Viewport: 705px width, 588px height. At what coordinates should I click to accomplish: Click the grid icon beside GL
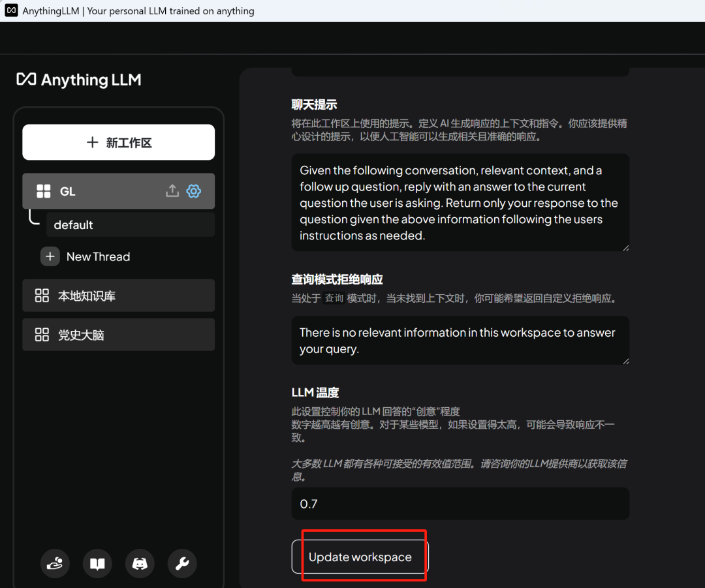point(44,191)
